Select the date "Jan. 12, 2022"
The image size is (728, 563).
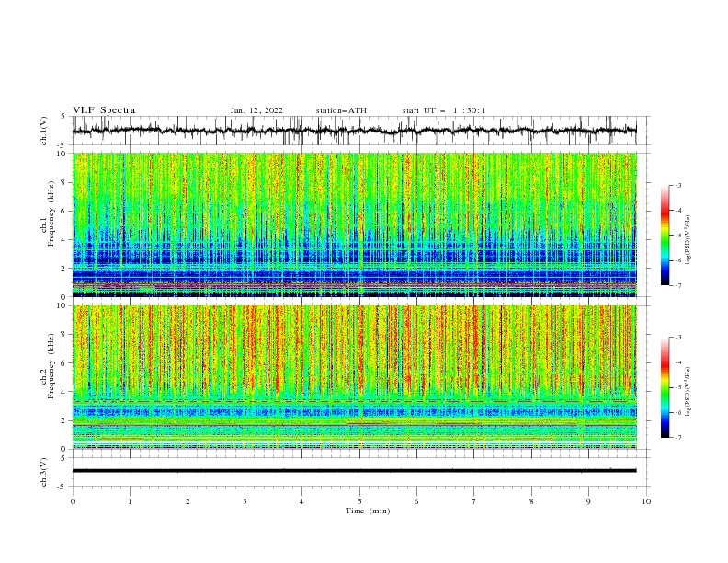256,110
